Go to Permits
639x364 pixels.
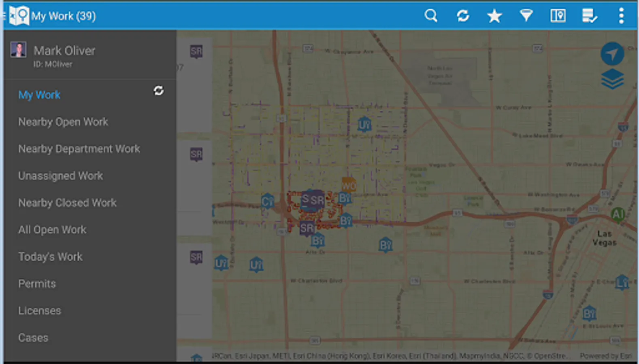[37, 284]
